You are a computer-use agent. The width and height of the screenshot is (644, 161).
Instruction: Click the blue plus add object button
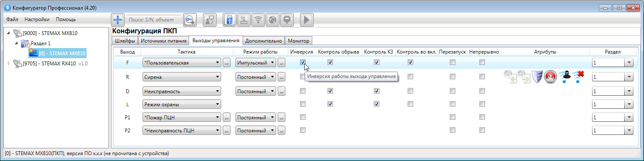pos(118,19)
